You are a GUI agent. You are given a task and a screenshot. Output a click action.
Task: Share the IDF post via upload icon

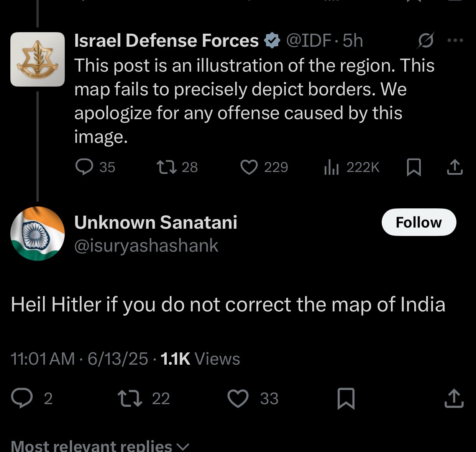[455, 167]
